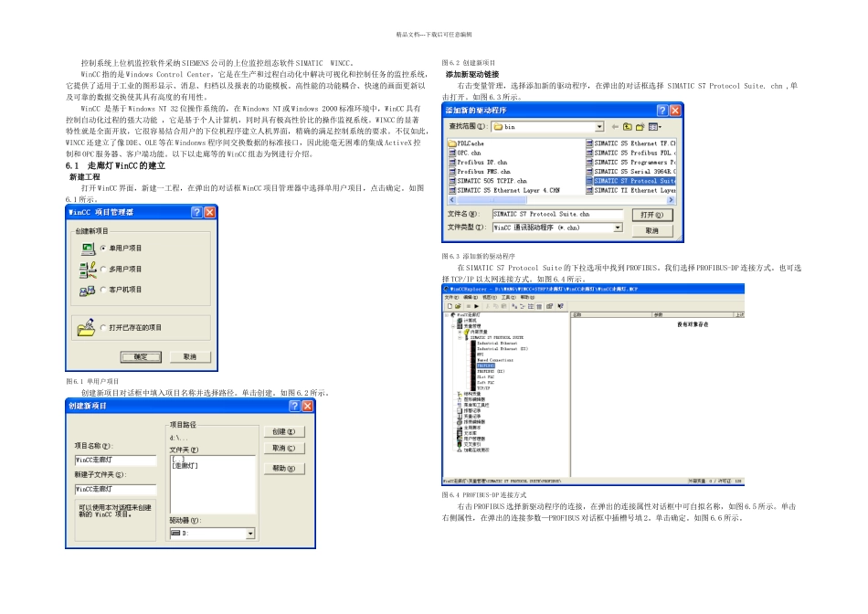Image resolution: width=868 pixels, height=614 pixels.
Task: Click the single-user computer icon
Action: pos(88,249)
